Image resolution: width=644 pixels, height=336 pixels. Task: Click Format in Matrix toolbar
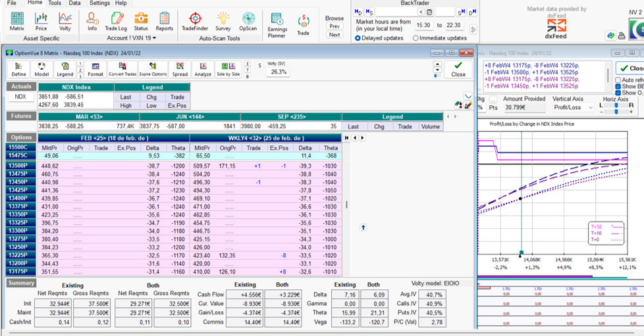[95, 69]
